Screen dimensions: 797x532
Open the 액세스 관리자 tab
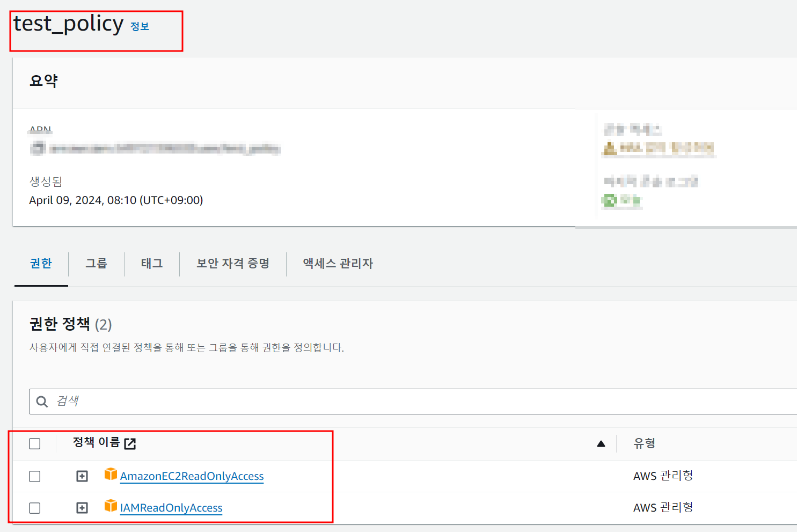point(338,263)
